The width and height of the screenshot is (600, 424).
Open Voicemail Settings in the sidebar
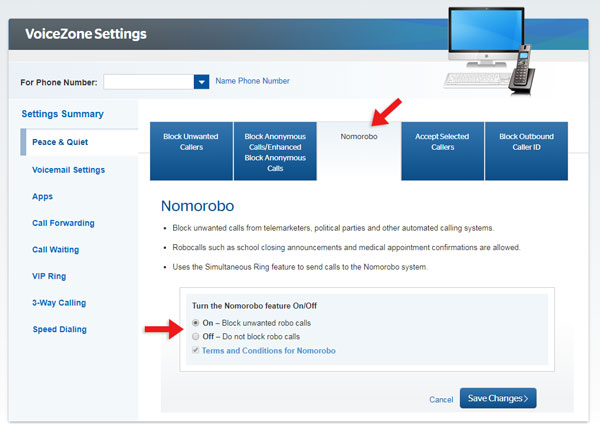pos(68,170)
